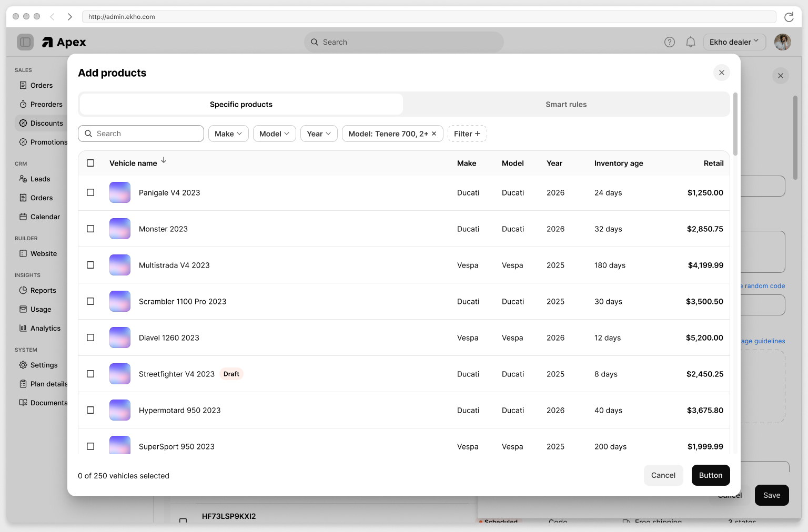Close the background discount panel
Image resolution: width=808 pixels, height=532 pixels.
pos(781,76)
